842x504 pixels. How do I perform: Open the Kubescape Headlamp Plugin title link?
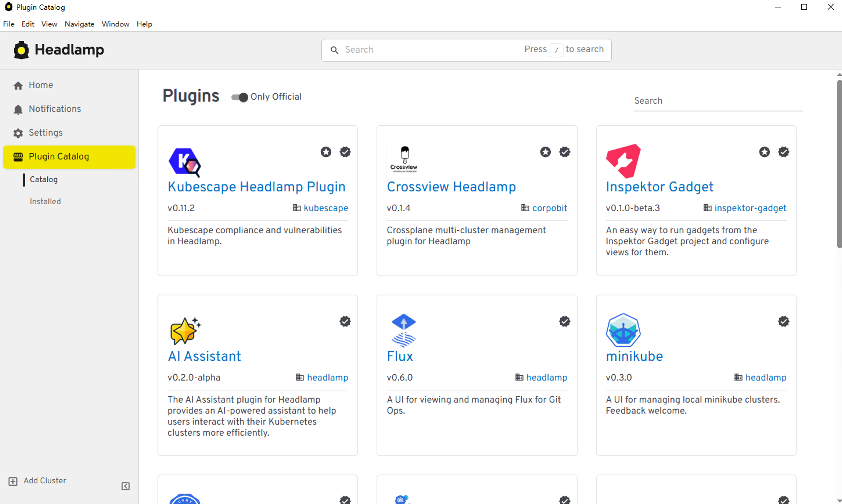257,187
